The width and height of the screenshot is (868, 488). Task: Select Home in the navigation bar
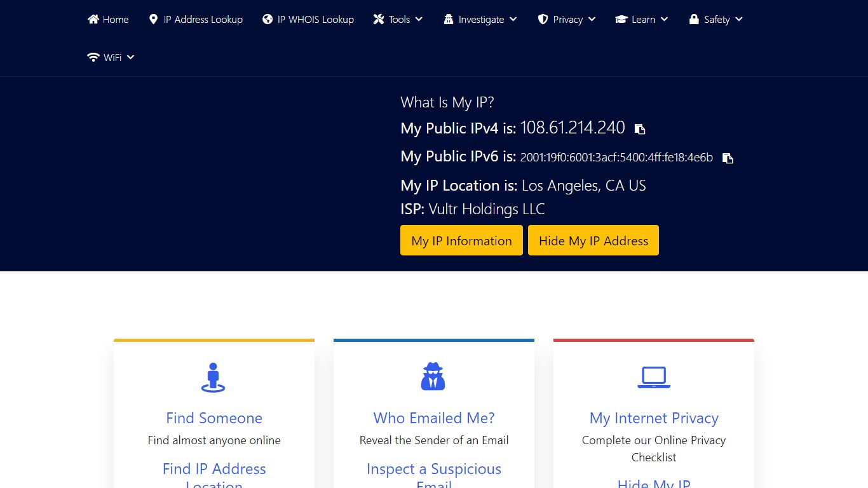click(x=108, y=19)
